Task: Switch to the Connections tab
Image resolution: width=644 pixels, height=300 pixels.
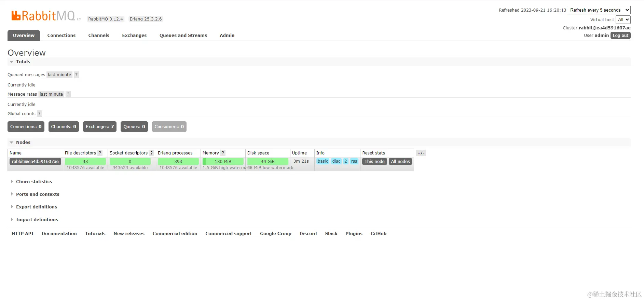Action: tap(61, 36)
